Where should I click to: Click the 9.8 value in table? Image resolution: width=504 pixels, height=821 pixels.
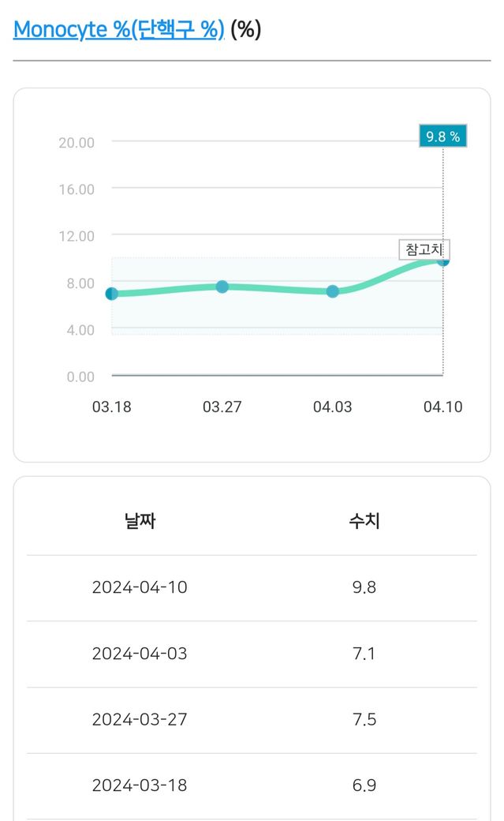pyautogui.click(x=364, y=587)
